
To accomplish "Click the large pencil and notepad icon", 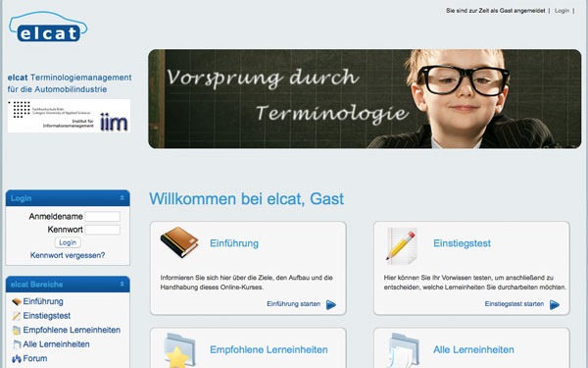I will 402,245.
